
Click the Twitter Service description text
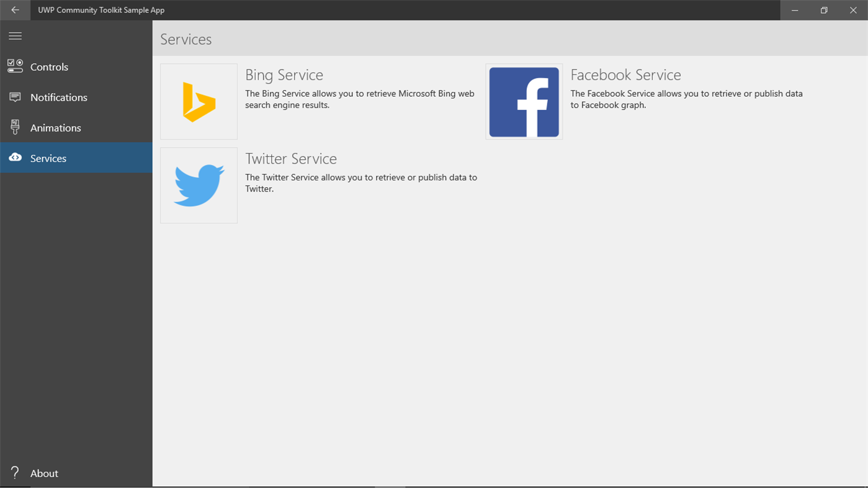point(361,183)
